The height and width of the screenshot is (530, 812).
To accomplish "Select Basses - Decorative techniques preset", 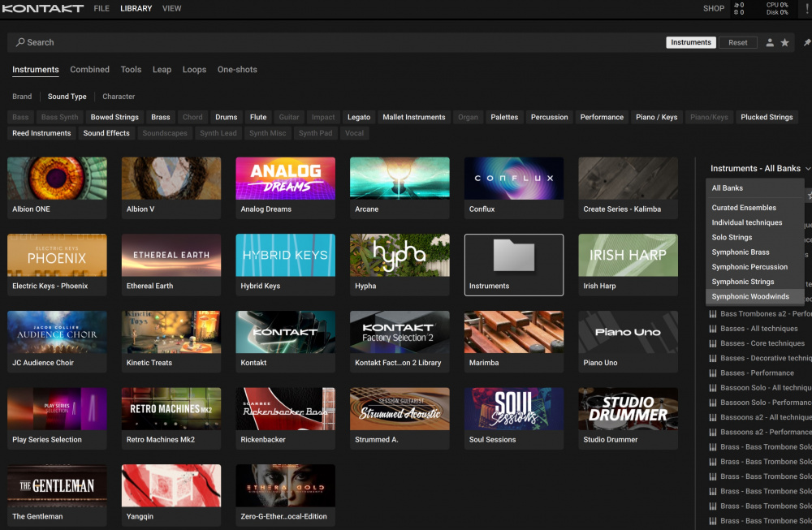I will (x=760, y=358).
